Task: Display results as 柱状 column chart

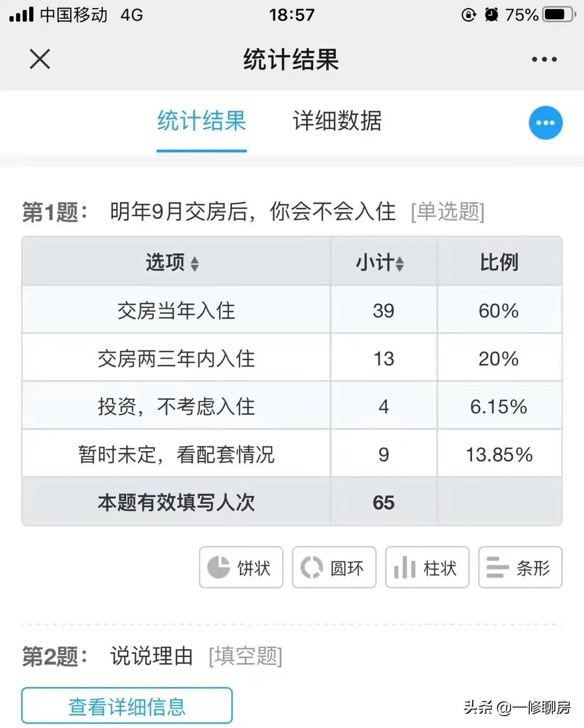Action: click(427, 568)
